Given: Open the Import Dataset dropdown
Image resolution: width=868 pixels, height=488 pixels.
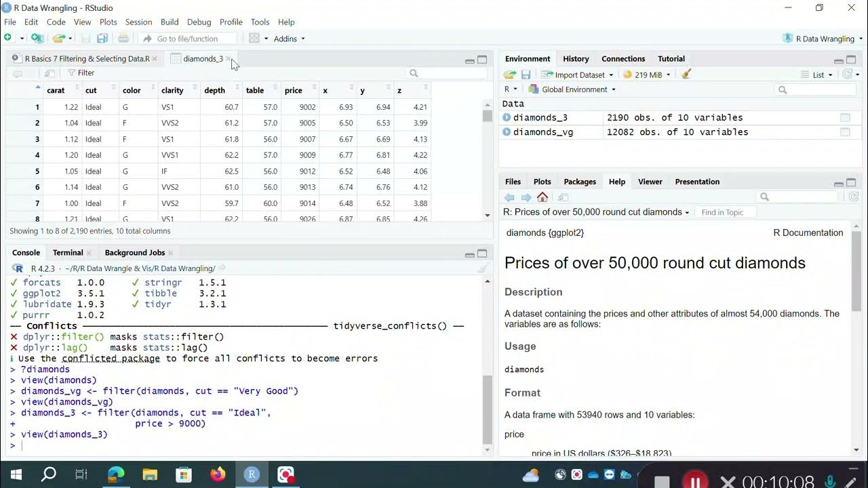Looking at the screenshot, I should pyautogui.click(x=578, y=75).
